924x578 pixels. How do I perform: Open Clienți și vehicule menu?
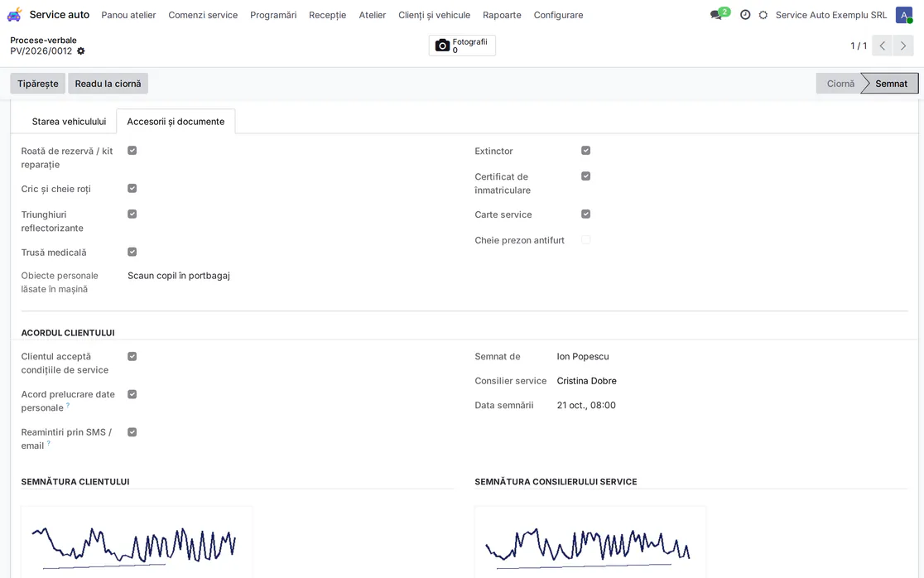tap(435, 15)
